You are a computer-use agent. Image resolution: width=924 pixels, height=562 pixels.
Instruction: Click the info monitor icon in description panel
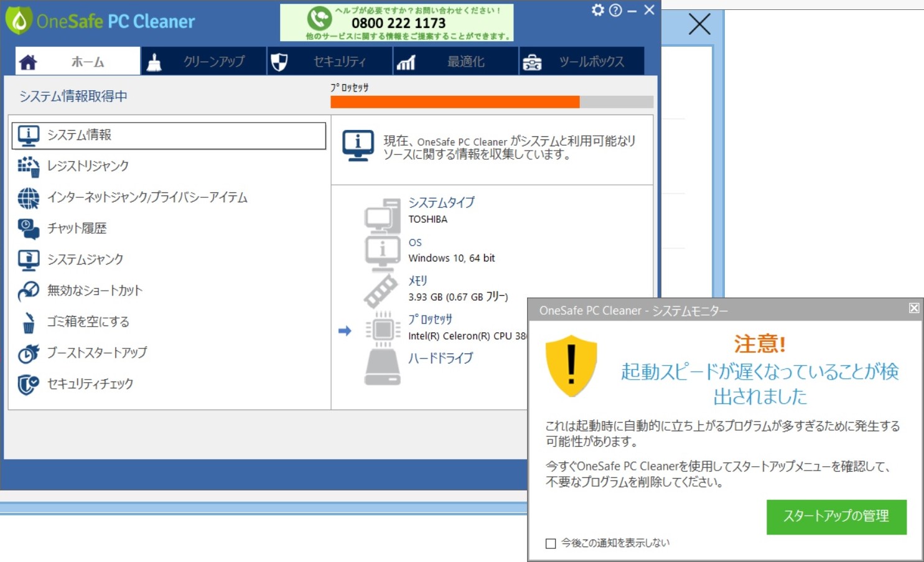click(x=358, y=146)
